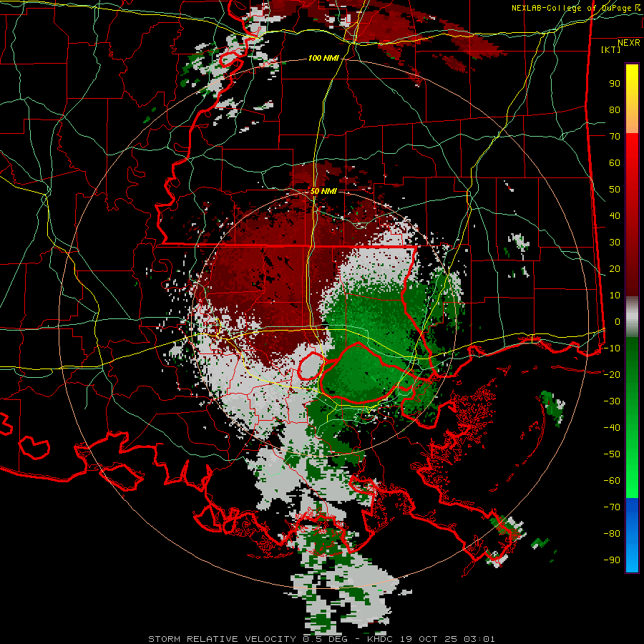Click the positive 20 legend value
Viewport: 644px width, 644px height.
pos(615,268)
